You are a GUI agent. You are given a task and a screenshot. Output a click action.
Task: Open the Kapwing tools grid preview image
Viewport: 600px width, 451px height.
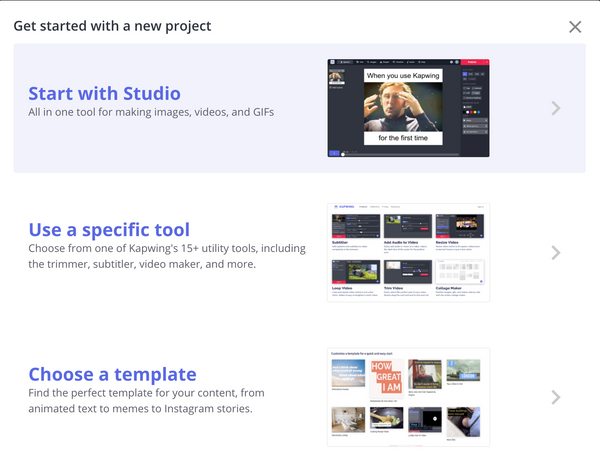pyautogui.click(x=408, y=253)
